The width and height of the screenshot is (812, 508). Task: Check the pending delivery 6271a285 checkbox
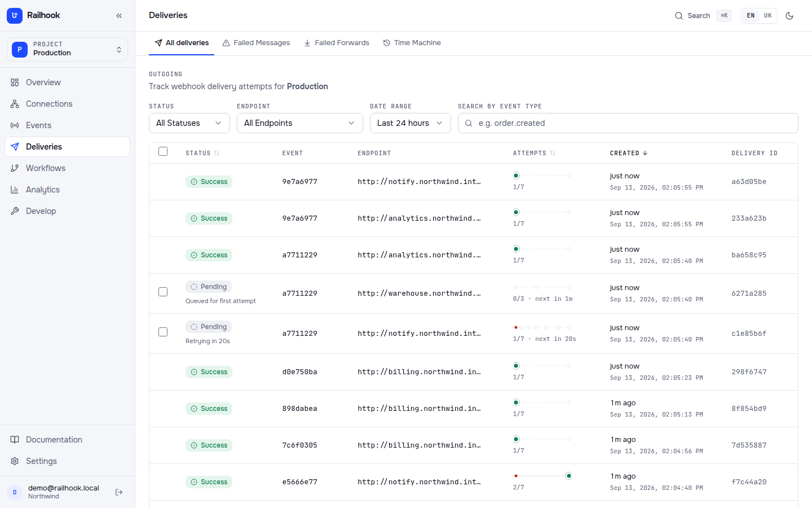coord(163,292)
